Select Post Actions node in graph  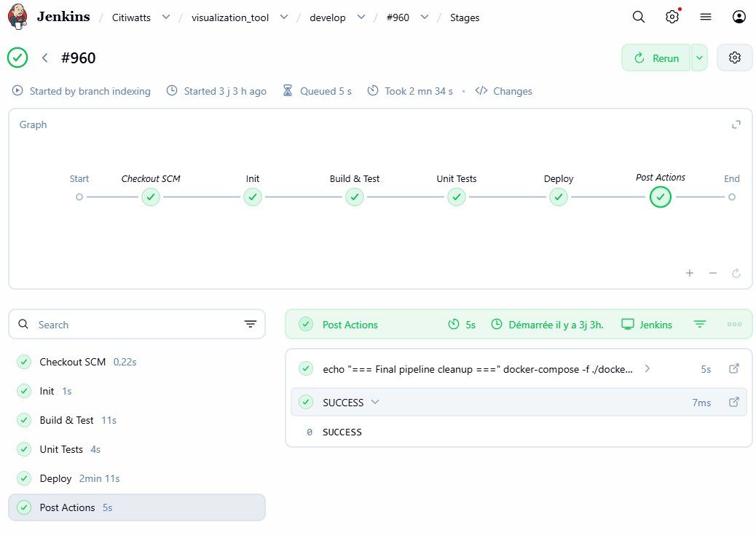coord(660,197)
